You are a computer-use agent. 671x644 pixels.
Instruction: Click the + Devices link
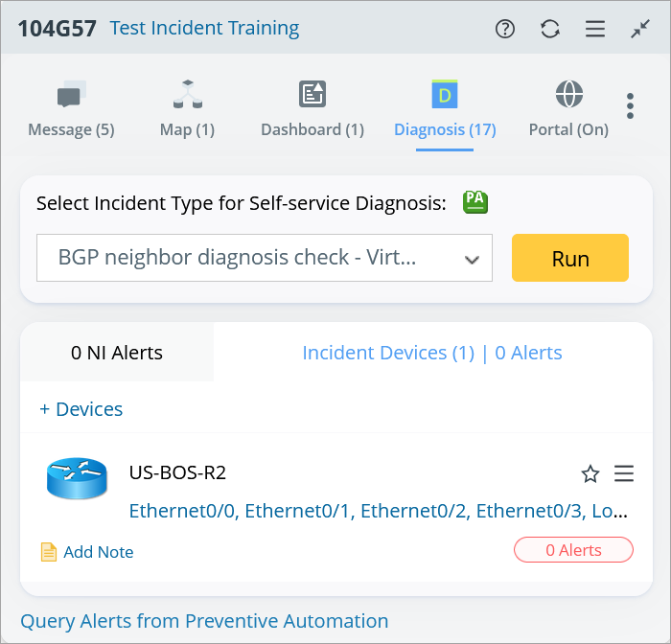click(81, 409)
